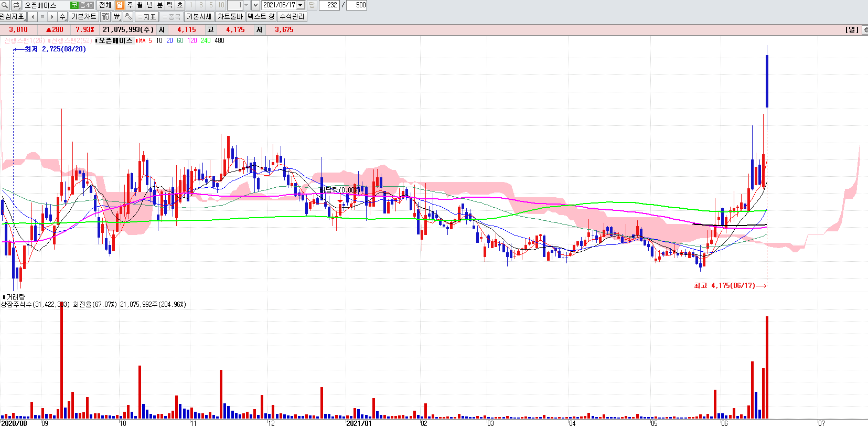Click the low price 3,675
The height and width of the screenshot is (428, 868).
click(284, 30)
